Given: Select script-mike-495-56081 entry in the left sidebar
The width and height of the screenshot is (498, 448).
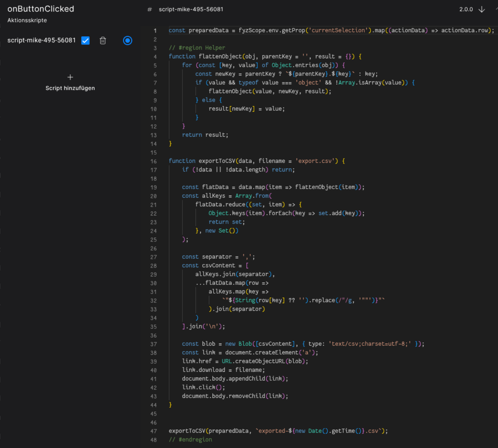Looking at the screenshot, I should pyautogui.click(x=41, y=40).
